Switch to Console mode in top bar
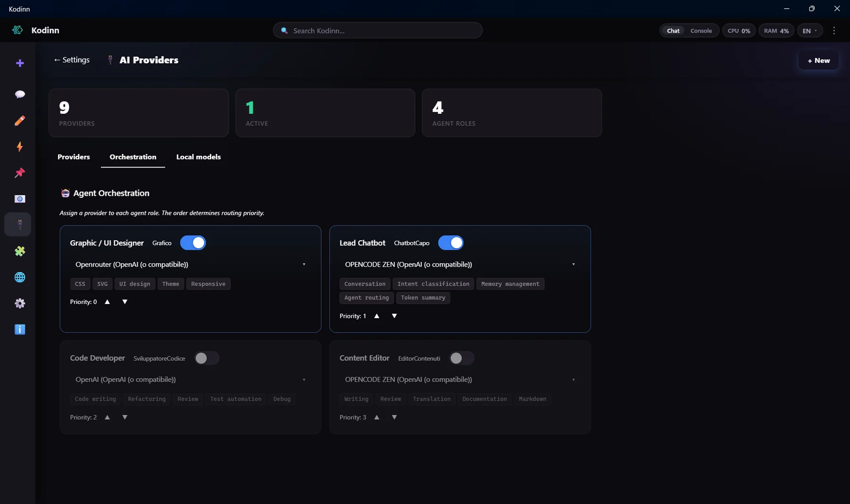Screen dimensions: 850x504 pyautogui.click(x=701, y=31)
